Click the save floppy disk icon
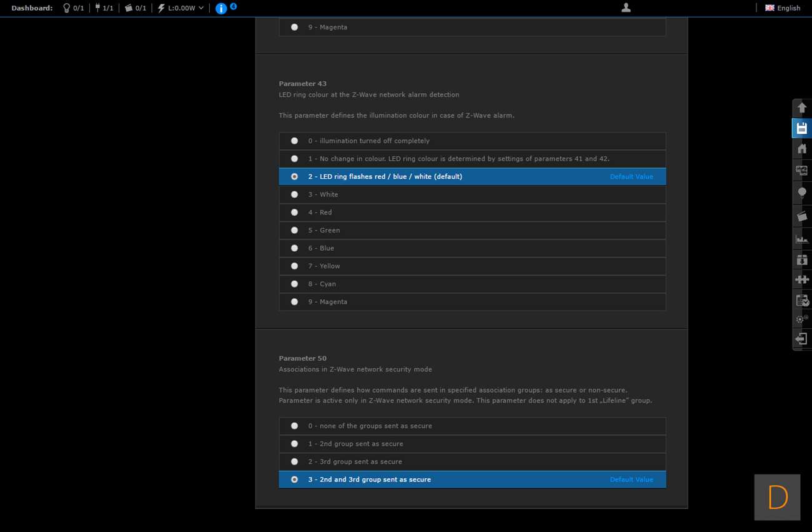This screenshot has height=532, width=812. pyautogui.click(x=802, y=128)
